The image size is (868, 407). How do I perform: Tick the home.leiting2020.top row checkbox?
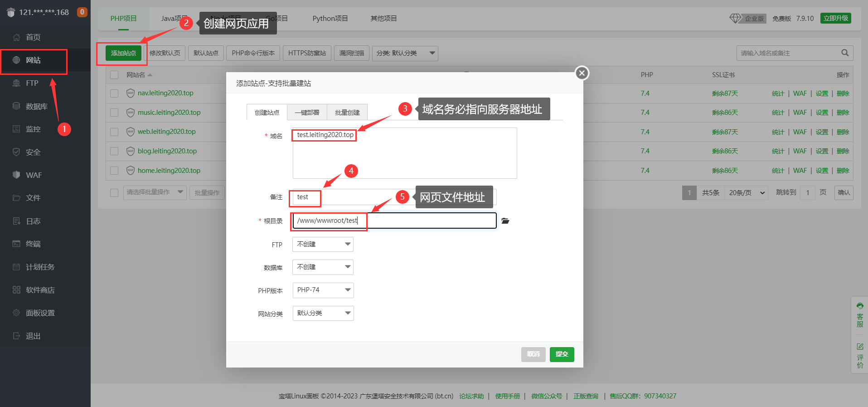(x=114, y=171)
